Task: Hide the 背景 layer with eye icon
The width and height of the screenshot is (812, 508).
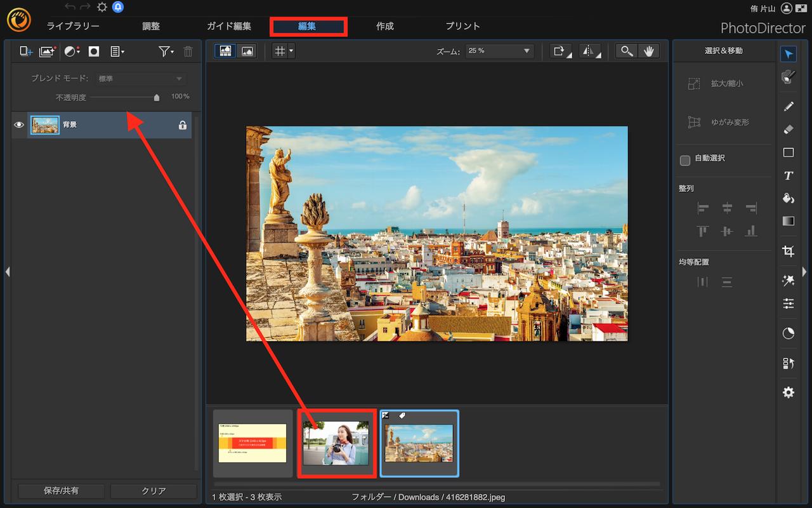Action: (19, 125)
